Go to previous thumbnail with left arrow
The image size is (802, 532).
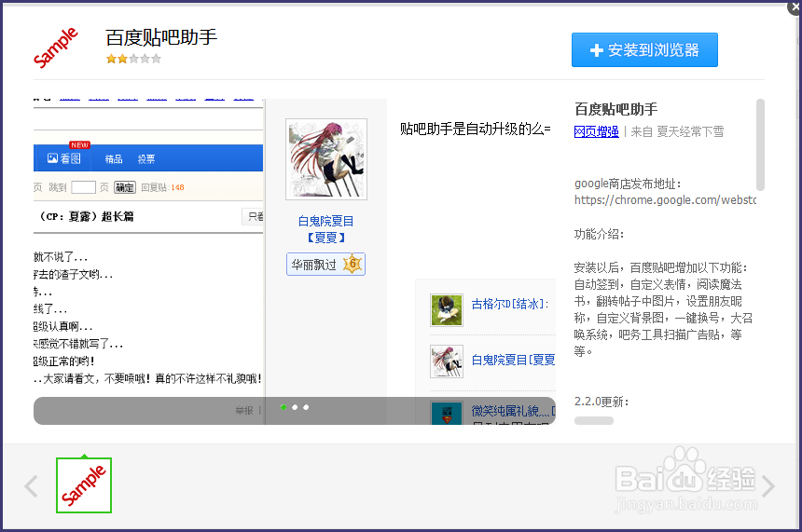click(x=31, y=486)
